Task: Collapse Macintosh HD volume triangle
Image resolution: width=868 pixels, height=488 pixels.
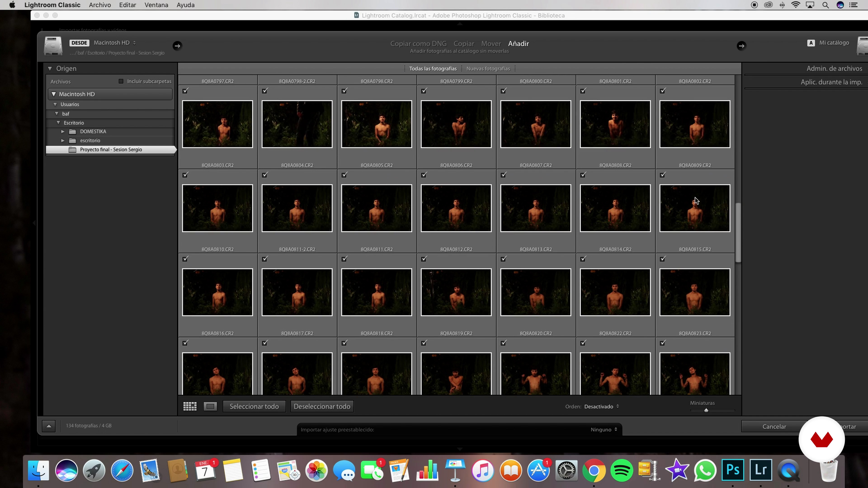Action: (54, 94)
